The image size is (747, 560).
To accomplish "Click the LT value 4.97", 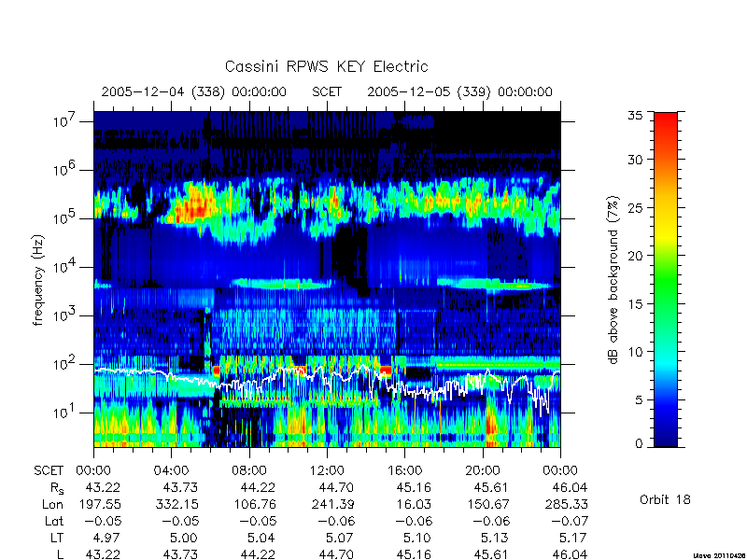I will 107,539.
